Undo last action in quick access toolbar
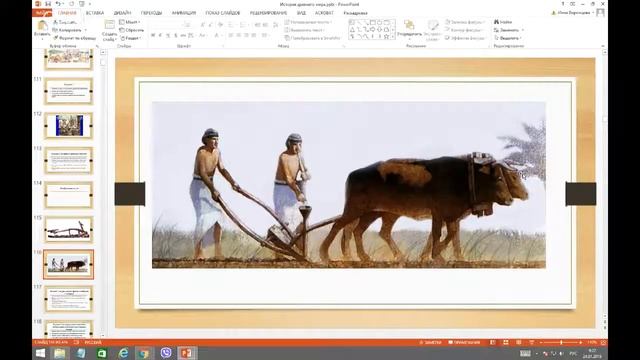This screenshot has width=640, height=360. 58,4
